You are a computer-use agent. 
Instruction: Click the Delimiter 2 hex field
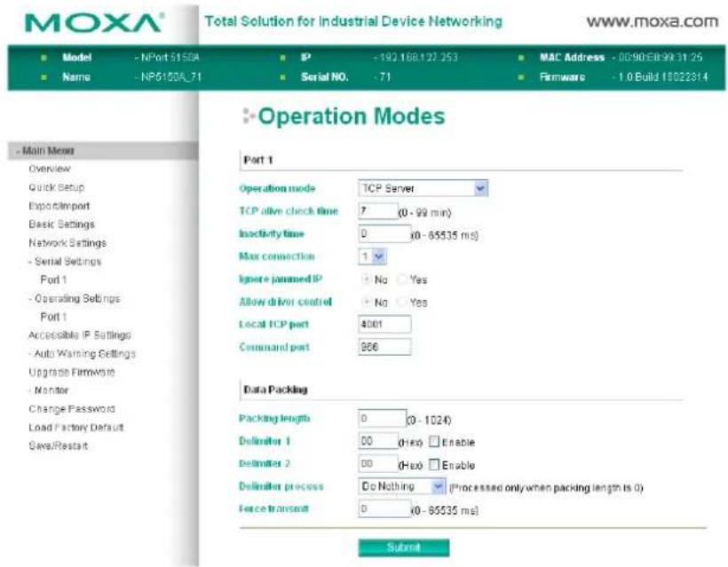coord(378,463)
